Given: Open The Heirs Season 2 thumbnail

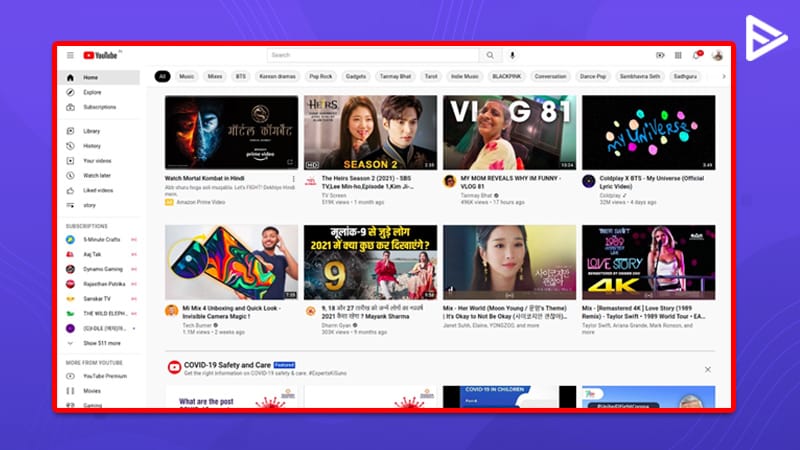Looking at the screenshot, I should (x=370, y=132).
